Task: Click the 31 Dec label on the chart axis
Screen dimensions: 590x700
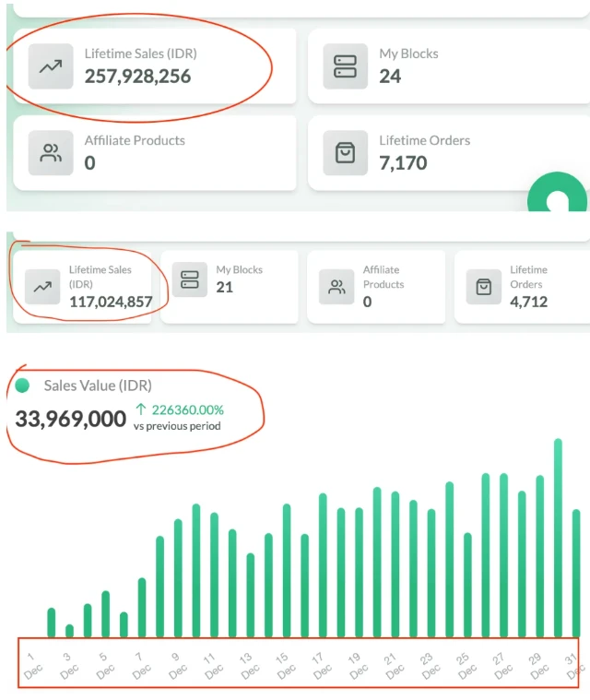Action: click(574, 664)
